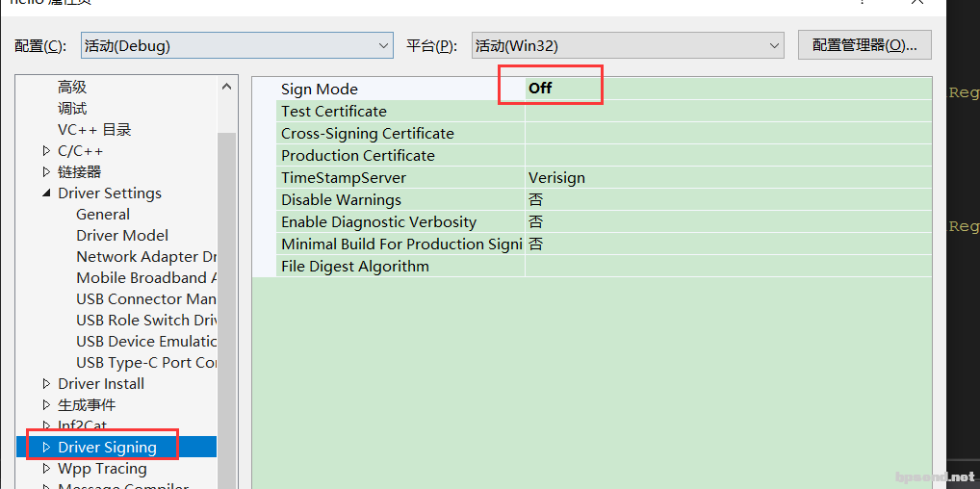Click the empty Production Certificate value field
The width and height of the screenshot is (980, 489).
728,156
